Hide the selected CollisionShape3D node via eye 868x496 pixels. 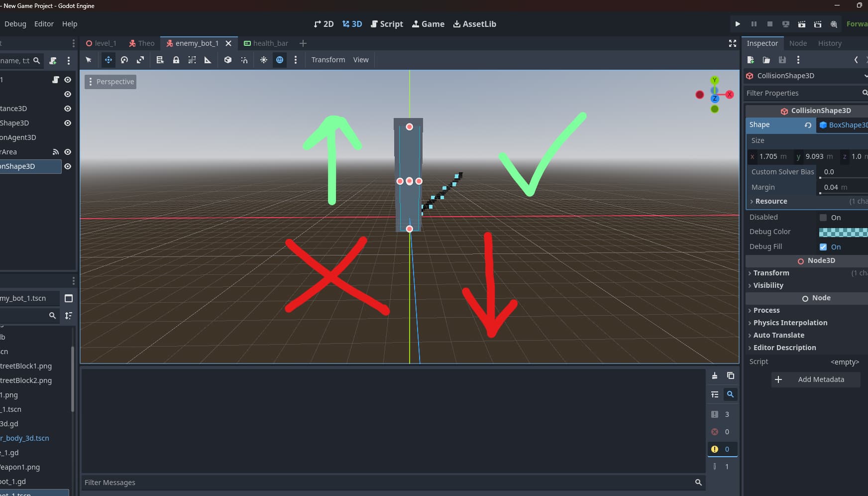(68, 166)
